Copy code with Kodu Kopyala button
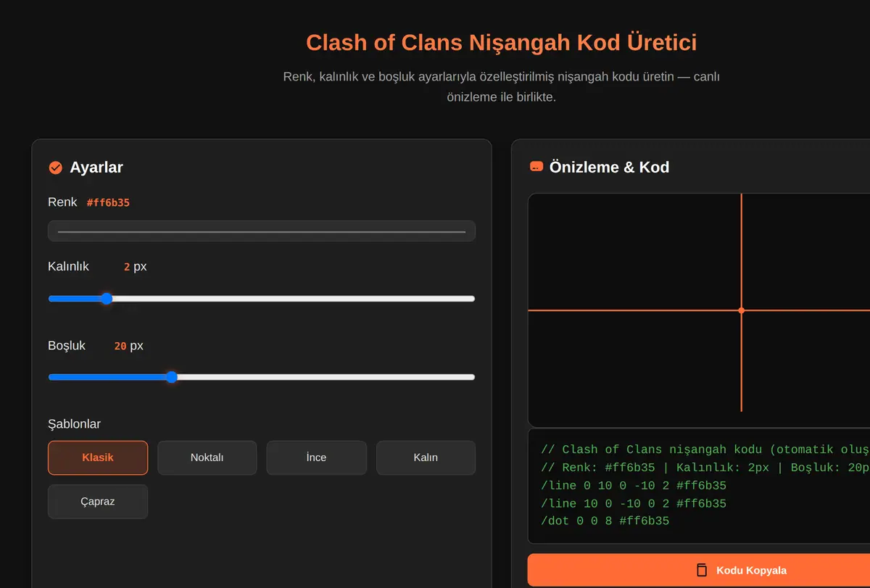The image size is (870, 588). (x=699, y=570)
